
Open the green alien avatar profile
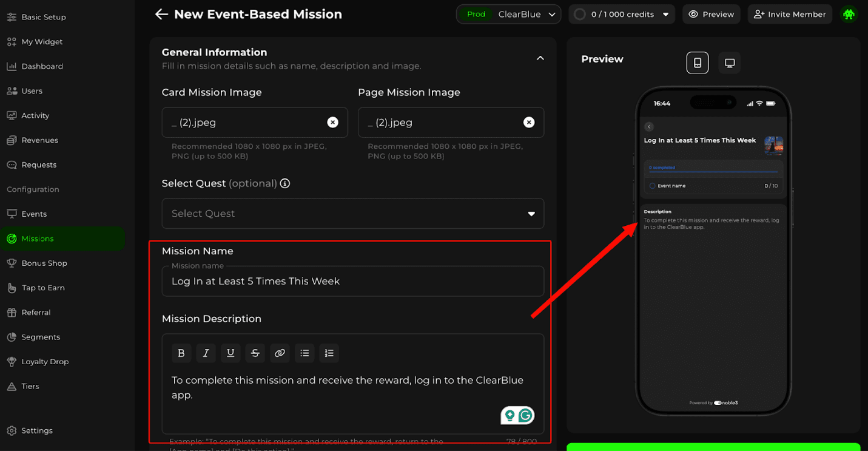click(x=849, y=14)
